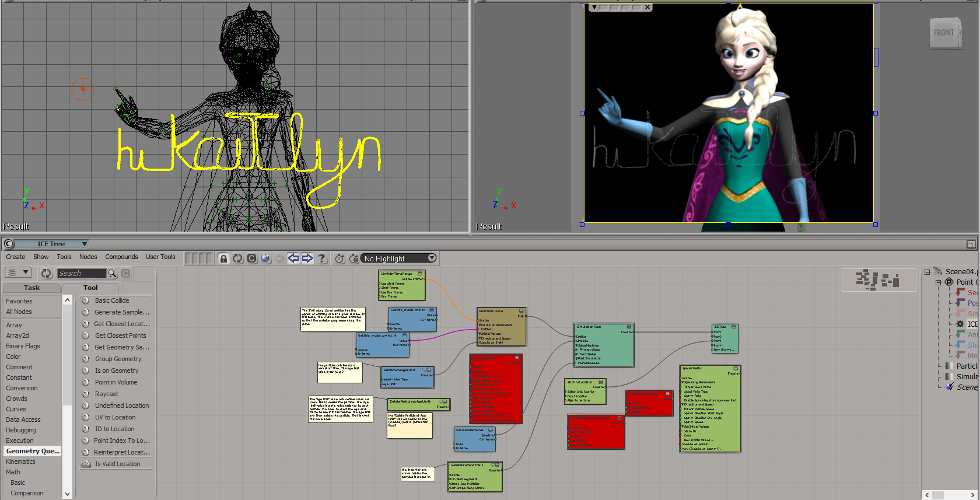
Task: Select the Geometry Queries category
Action: pyautogui.click(x=33, y=451)
